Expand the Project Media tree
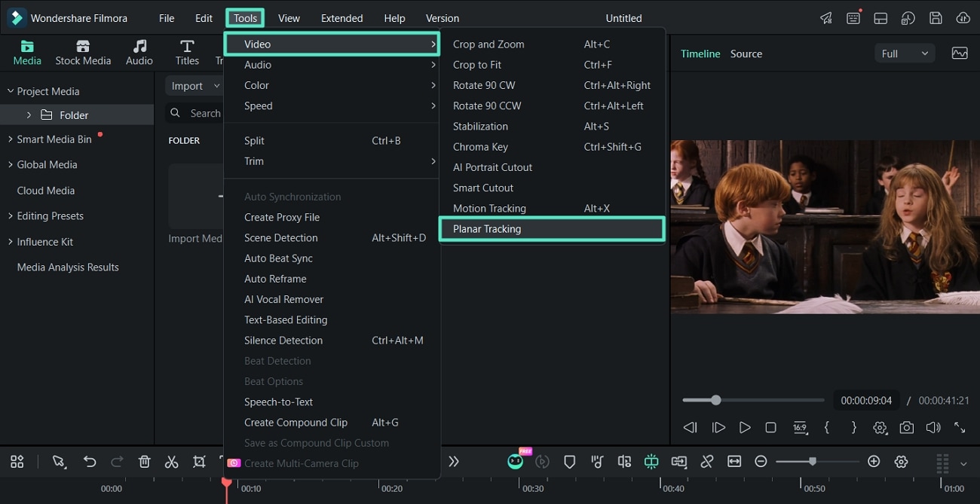 (x=11, y=91)
